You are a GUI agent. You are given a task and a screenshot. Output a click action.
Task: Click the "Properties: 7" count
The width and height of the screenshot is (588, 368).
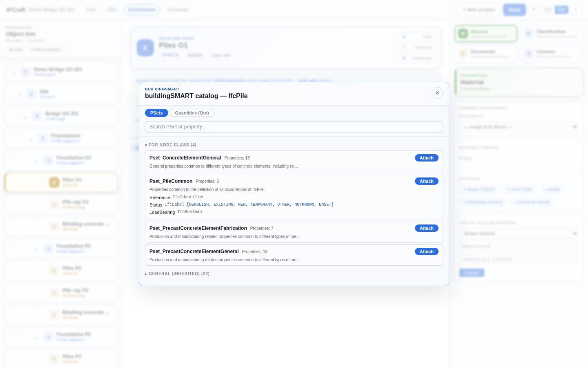tap(262, 228)
